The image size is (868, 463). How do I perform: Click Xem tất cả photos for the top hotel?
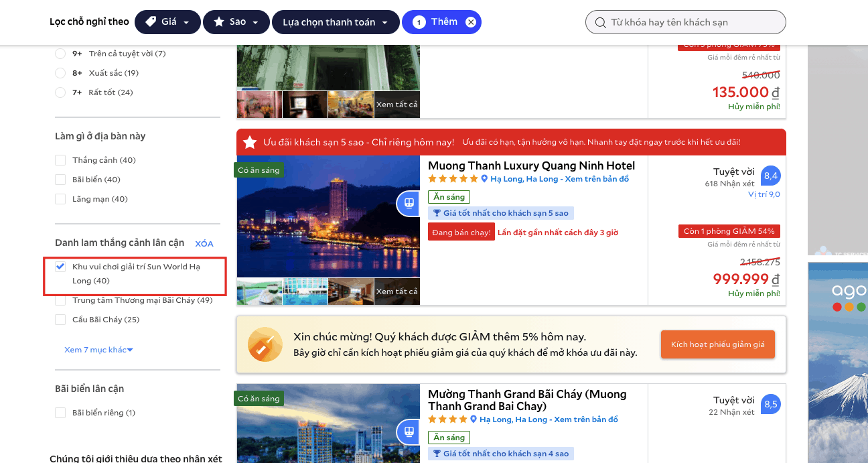pyautogui.click(x=396, y=105)
